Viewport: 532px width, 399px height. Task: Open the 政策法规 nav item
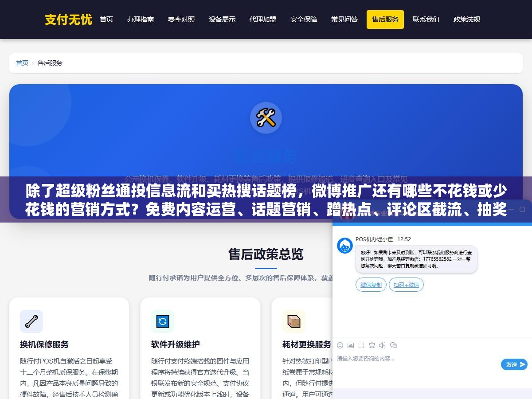click(x=467, y=20)
